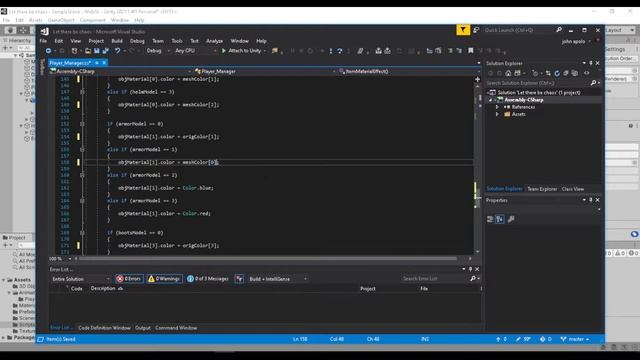This screenshot has height=360, width=640.
Task: Click the Save All toolbar icon
Action: 106,51
